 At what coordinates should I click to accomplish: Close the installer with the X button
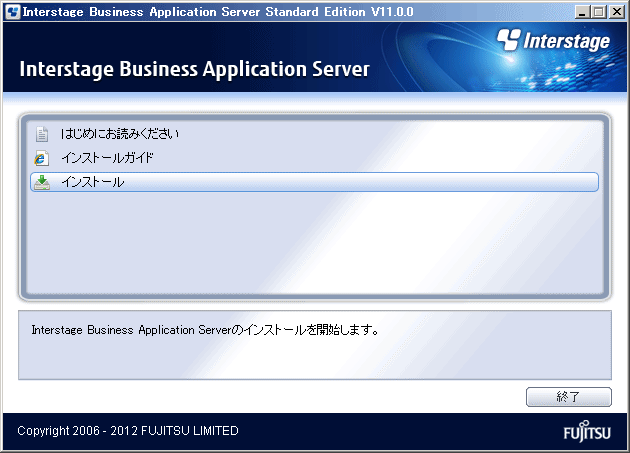[616, 12]
